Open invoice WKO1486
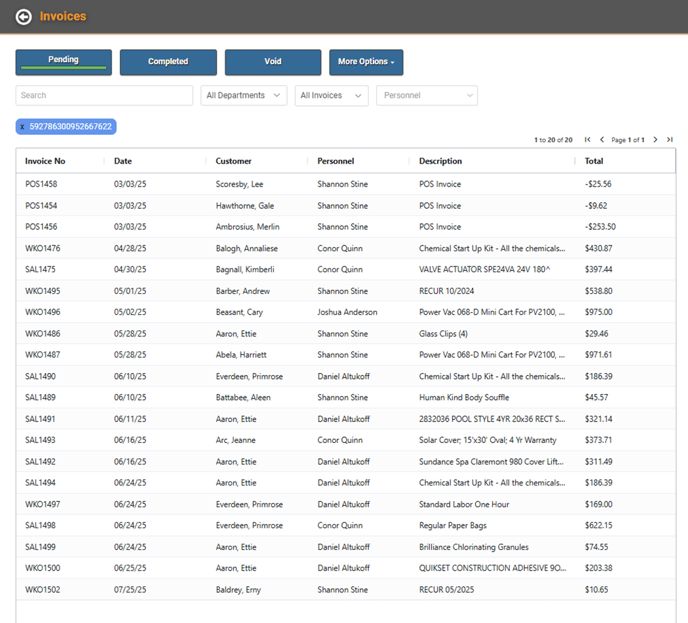The height and width of the screenshot is (623, 688). [43, 333]
